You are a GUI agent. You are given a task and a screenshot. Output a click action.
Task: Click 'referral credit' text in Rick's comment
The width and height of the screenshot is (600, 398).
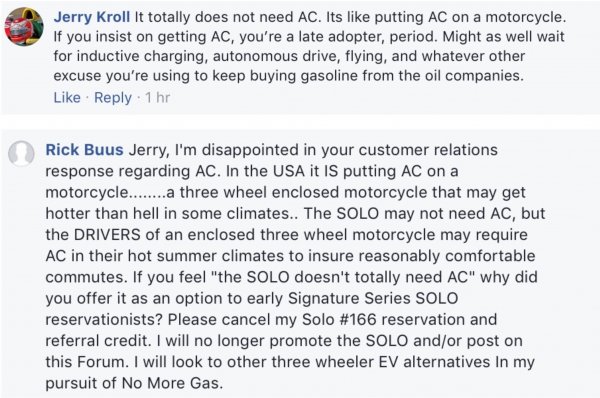pyautogui.click(x=97, y=341)
